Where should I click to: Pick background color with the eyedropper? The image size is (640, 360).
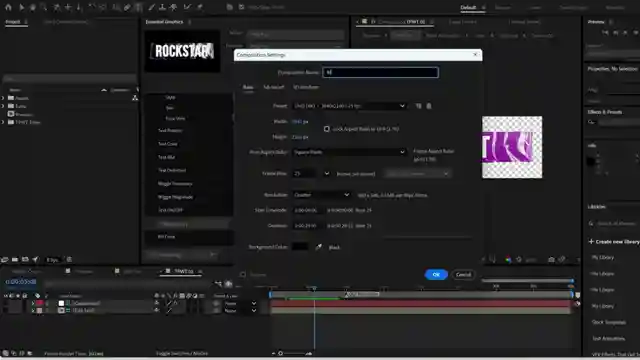coord(319,247)
